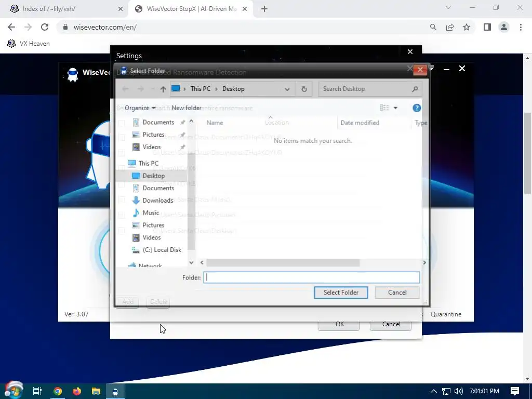Reload the wisevector.com page
532x399 pixels.
(x=45, y=27)
